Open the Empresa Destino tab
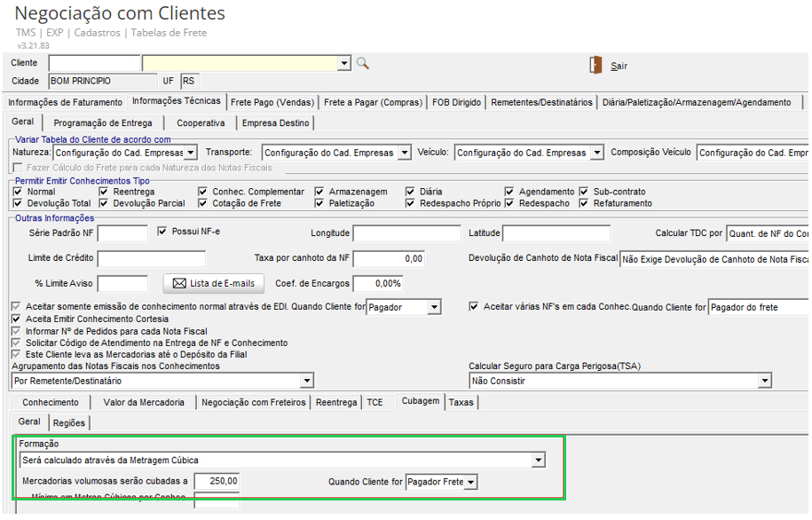The height and width of the screenshot is (520, 812). 275,123
